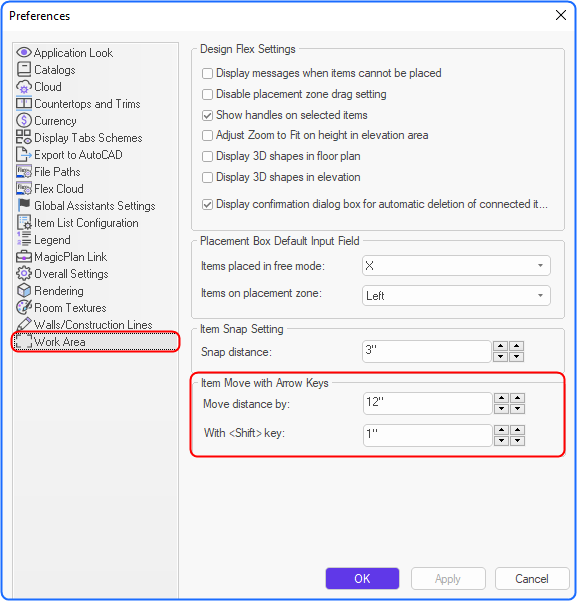The width and height of the screenshot is (577, 601).
Task: Select the Rendering cube icon
Action: point(24,291)
